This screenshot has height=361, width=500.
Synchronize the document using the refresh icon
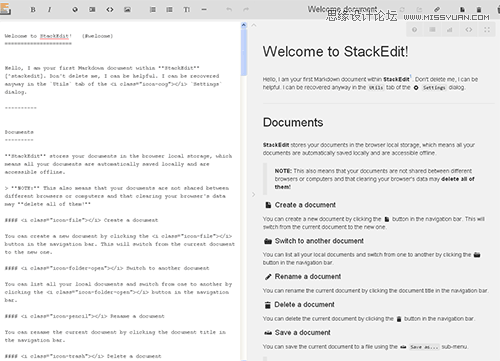pyautogui.click(x=402, y=10)
